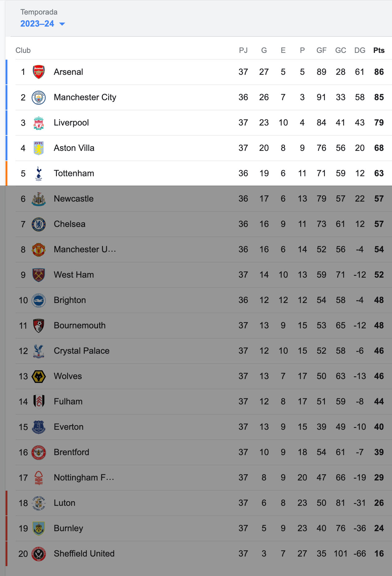This screenshot has width=392, height=576.
Task: Click the Luton Town crest
Action: [x=39, y=503]
